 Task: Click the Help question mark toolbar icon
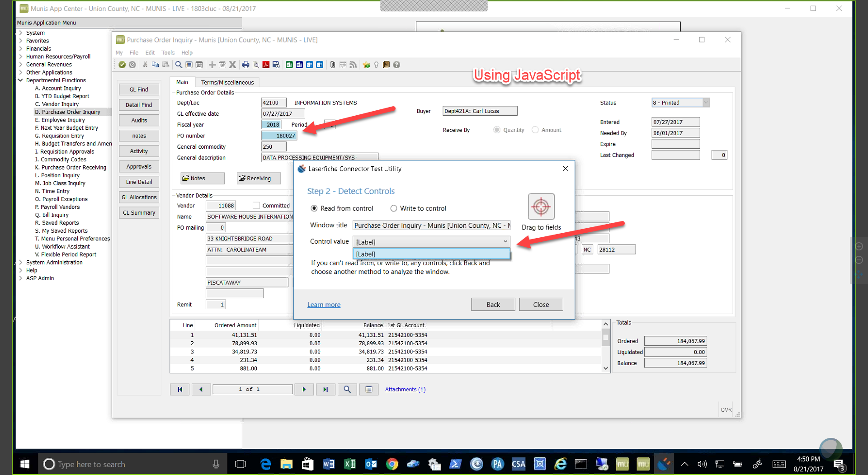coord(396,65)
